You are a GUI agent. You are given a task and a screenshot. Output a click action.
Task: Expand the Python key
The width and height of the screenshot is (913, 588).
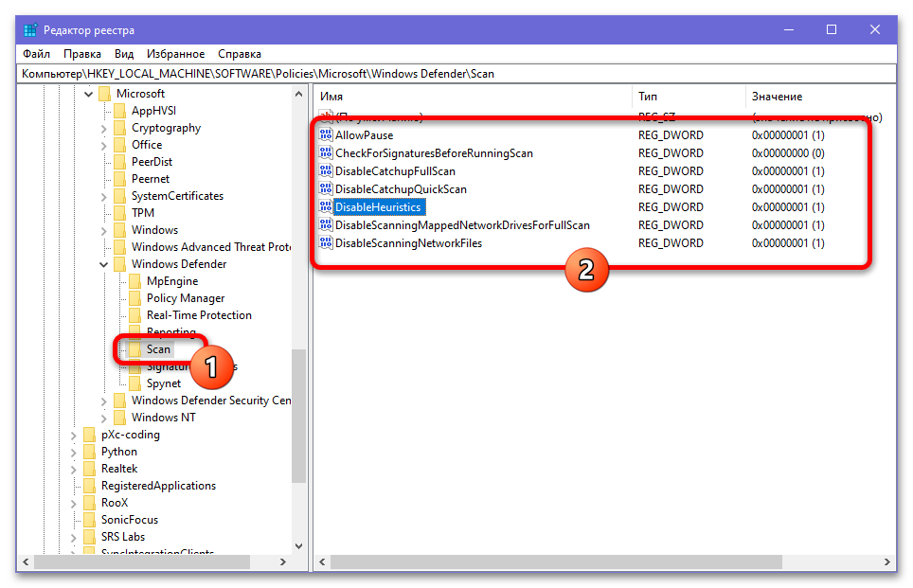[73, 452]
